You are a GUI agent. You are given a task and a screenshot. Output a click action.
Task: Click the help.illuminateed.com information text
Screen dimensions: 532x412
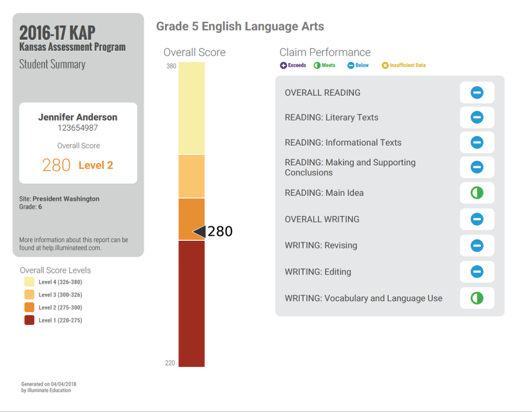point(74,244)
